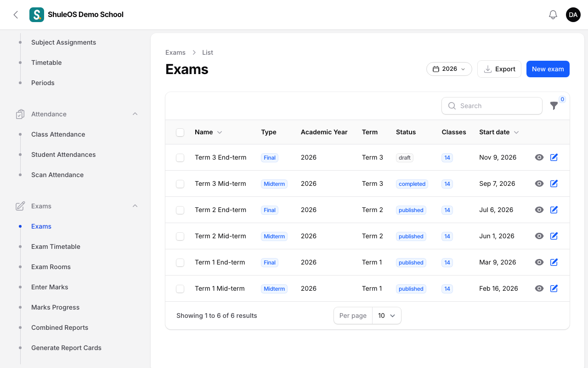588x368 pixels.
Task: Edit the Term 1 End-term exam
Action: coord(554,262)
